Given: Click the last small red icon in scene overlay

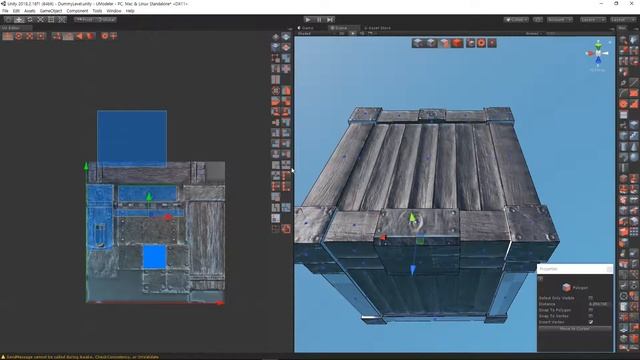Looking at the screenshot, I should tap(492, 43).
